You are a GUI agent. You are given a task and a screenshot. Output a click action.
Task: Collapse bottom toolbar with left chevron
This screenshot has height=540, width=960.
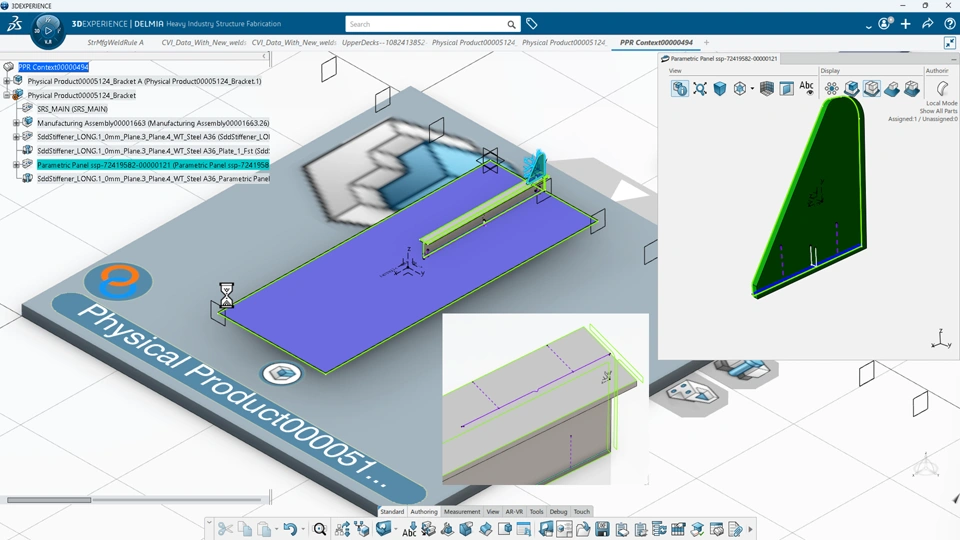point(209,523)
